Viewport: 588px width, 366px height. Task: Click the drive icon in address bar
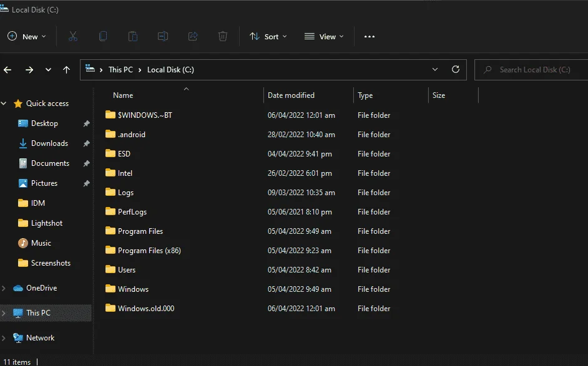[90, 69]
